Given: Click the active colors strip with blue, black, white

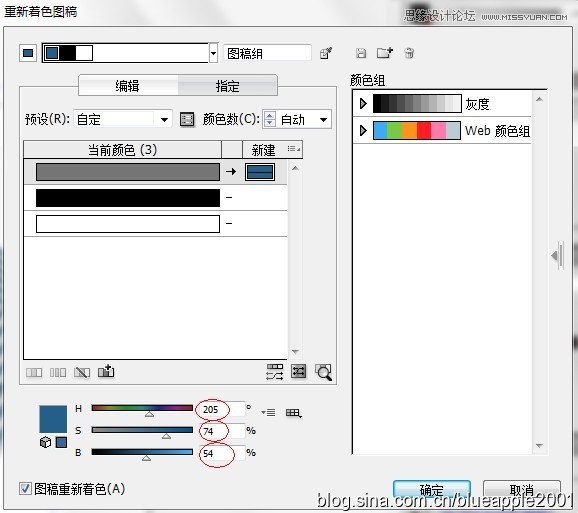Looking at the screenshot, I should (x=69, y=53).
